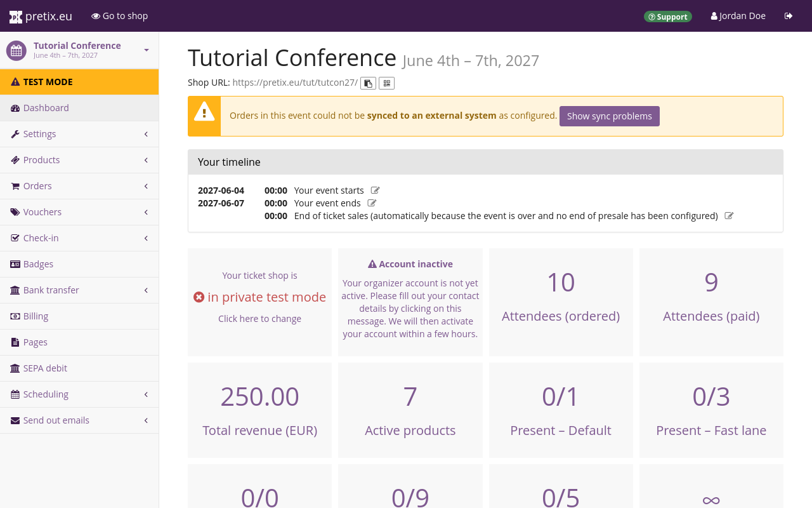Open the Badges page from sidebar
This screenshot has width=812, height=508.
click(x=38, y=264)
